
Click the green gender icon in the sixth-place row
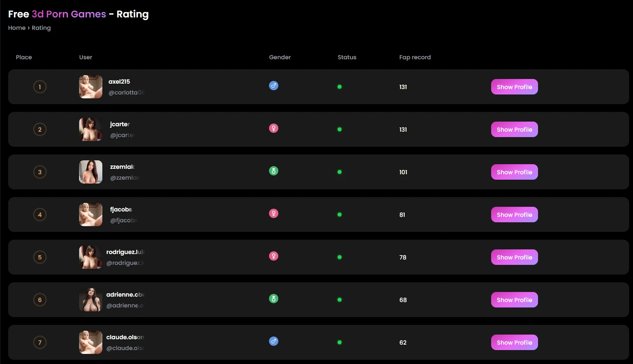click(x=274, y=299)
